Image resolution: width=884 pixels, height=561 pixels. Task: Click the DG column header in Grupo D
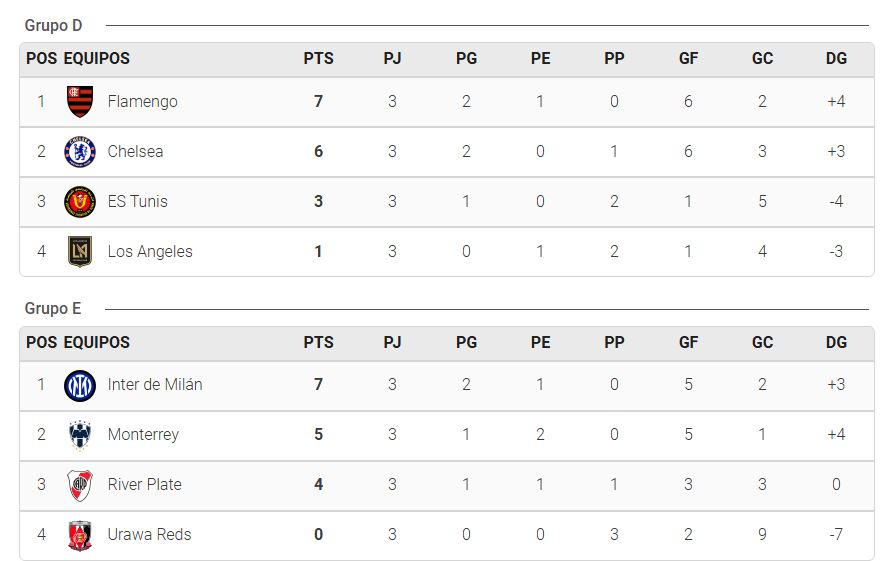tap(836, 59)
